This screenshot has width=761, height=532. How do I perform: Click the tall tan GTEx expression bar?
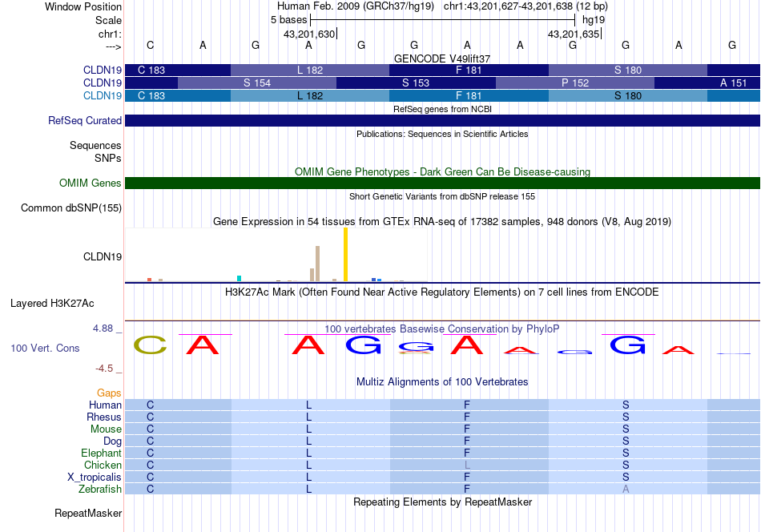[x=317, y=264]
